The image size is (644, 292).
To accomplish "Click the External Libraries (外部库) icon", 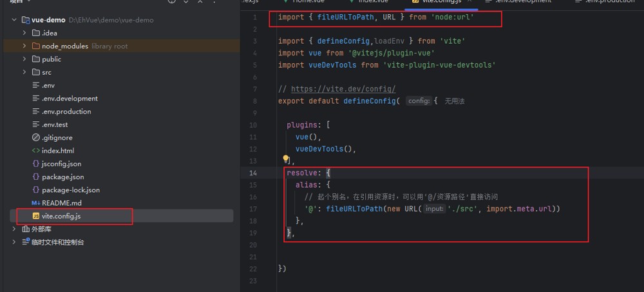I will tap(26, 229).
